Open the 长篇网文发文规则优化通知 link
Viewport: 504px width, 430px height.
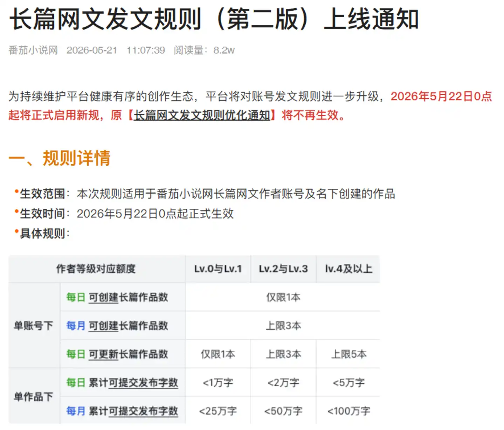point(202,115)
